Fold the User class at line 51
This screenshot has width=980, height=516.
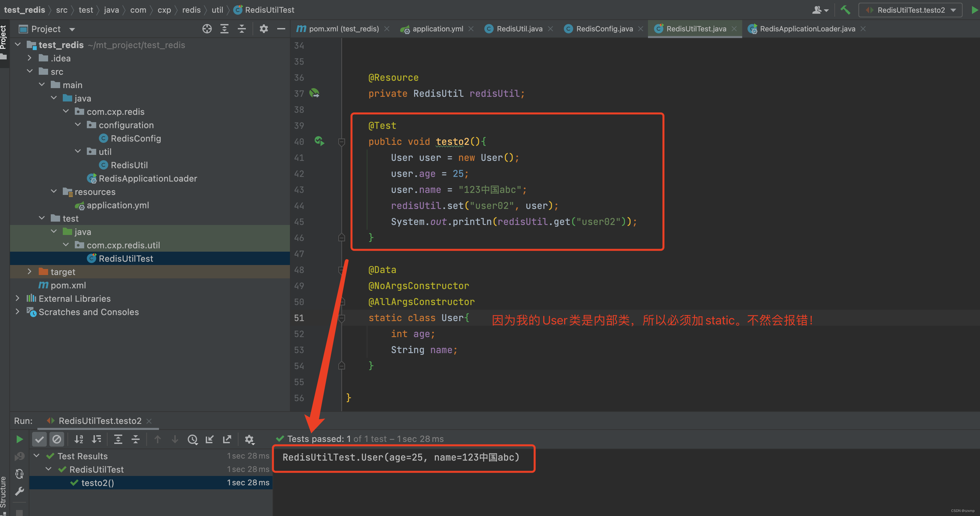[342, 318]
